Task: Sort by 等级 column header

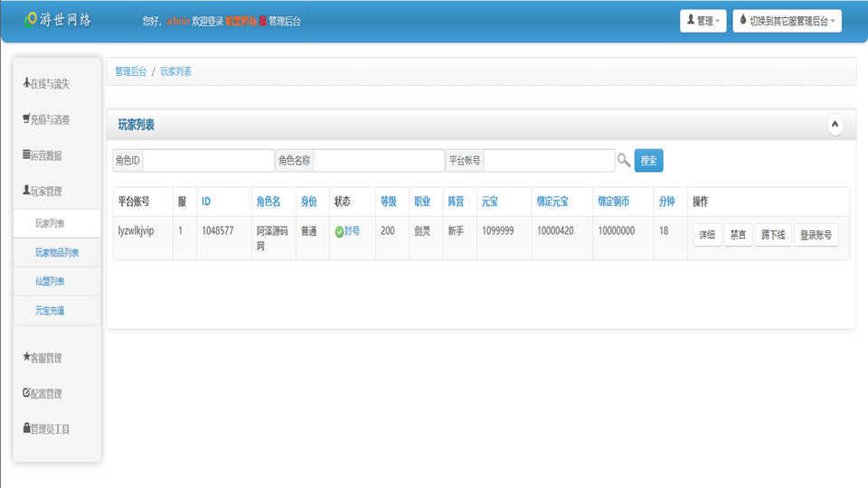Action: pyautogui.click(x=388, y=202)
